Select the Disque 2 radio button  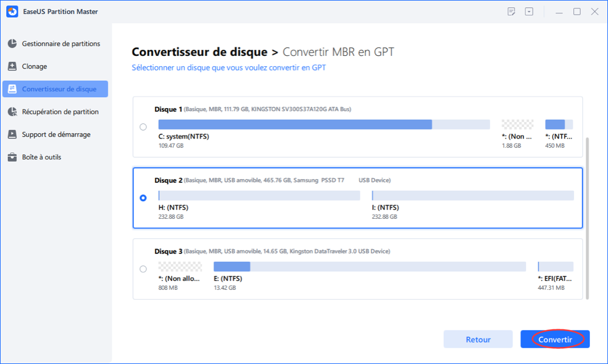143,197
